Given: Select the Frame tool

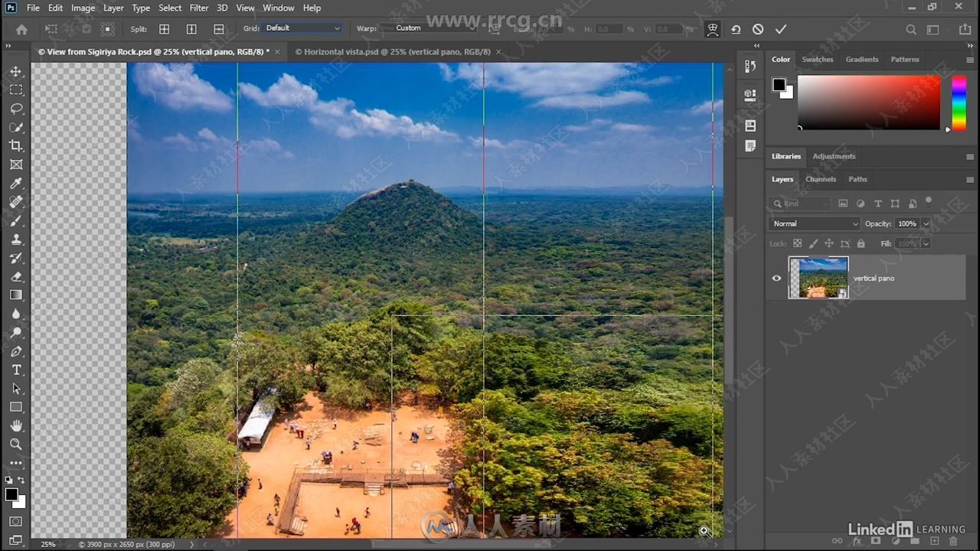Looking at the screenshot, I should [x=15, y=165].
